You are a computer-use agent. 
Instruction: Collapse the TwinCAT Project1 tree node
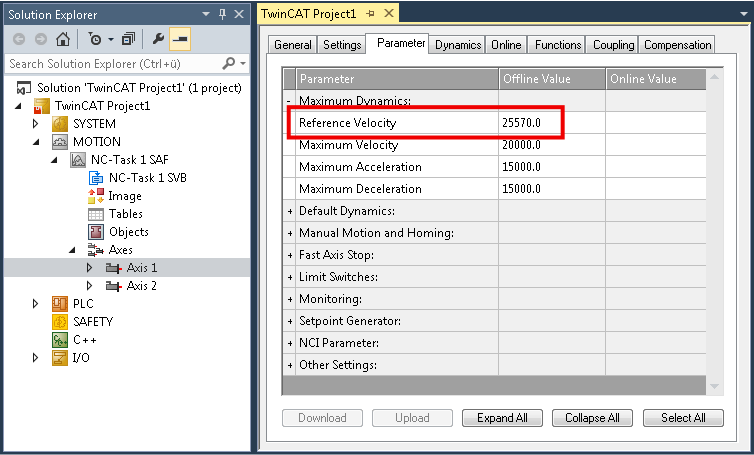click(18, 106)
